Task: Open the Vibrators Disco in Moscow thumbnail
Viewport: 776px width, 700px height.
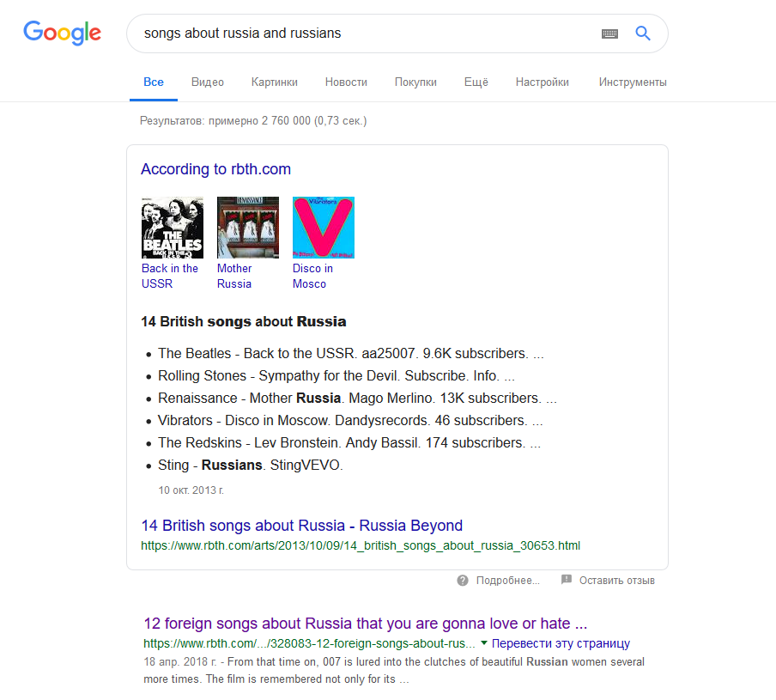Action: pyautogui.click(x=324, y=228)
